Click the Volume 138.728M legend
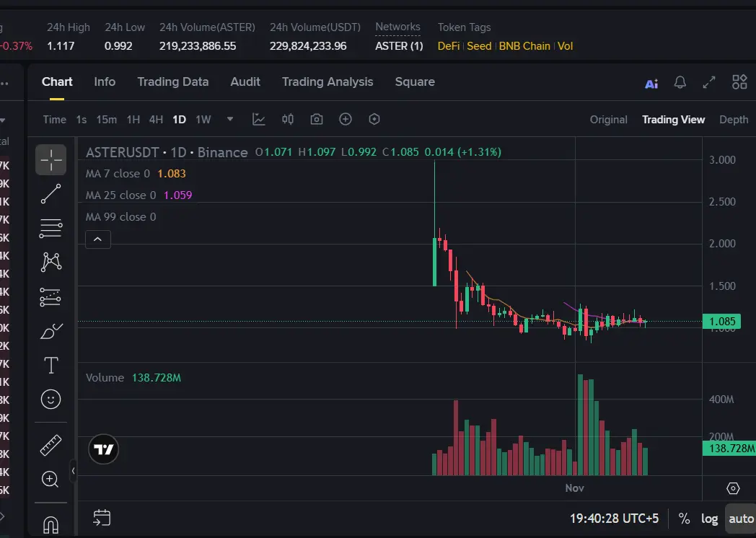756x538 pixels. click(133, 378)
